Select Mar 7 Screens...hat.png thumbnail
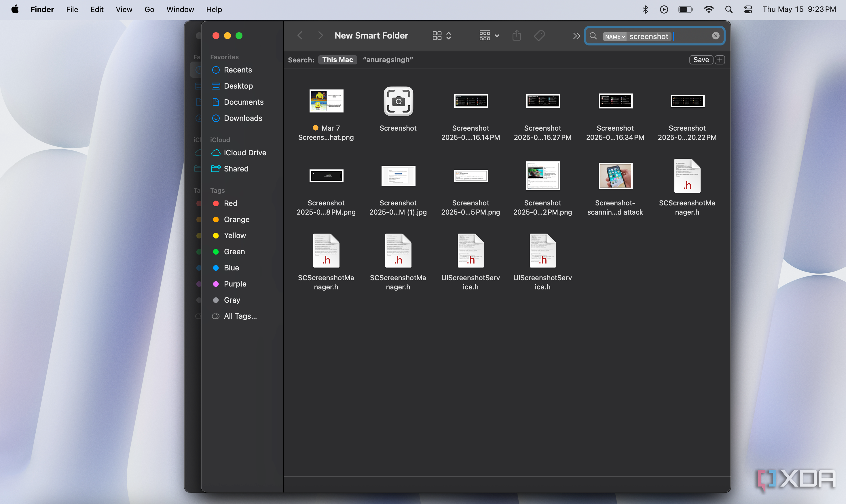846x504 pixels. click(326, 101)
